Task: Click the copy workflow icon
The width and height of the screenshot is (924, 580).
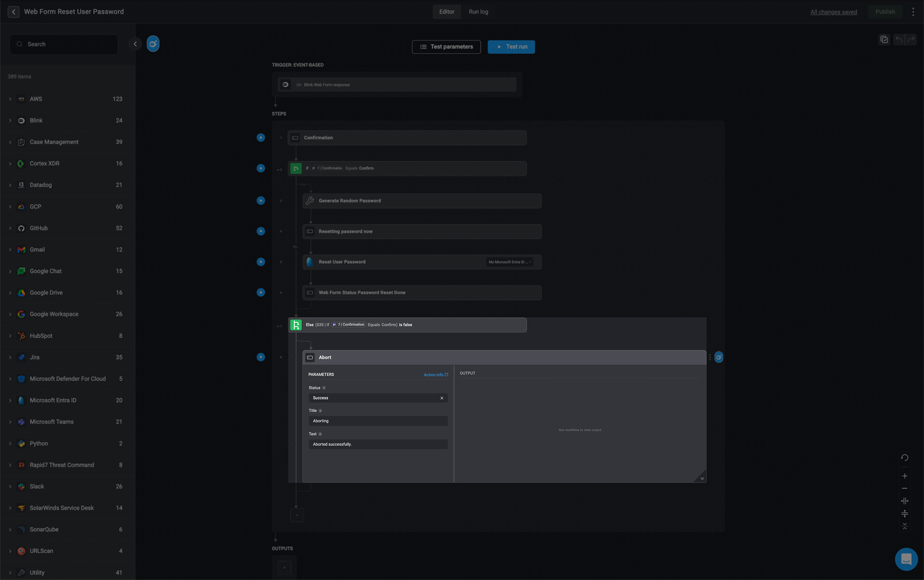Action: (884, 40)
